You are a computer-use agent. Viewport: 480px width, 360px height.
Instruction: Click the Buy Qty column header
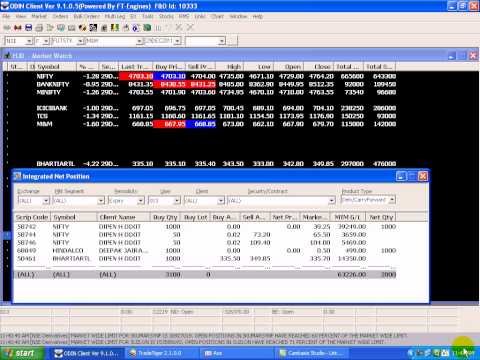coord(166,217)
